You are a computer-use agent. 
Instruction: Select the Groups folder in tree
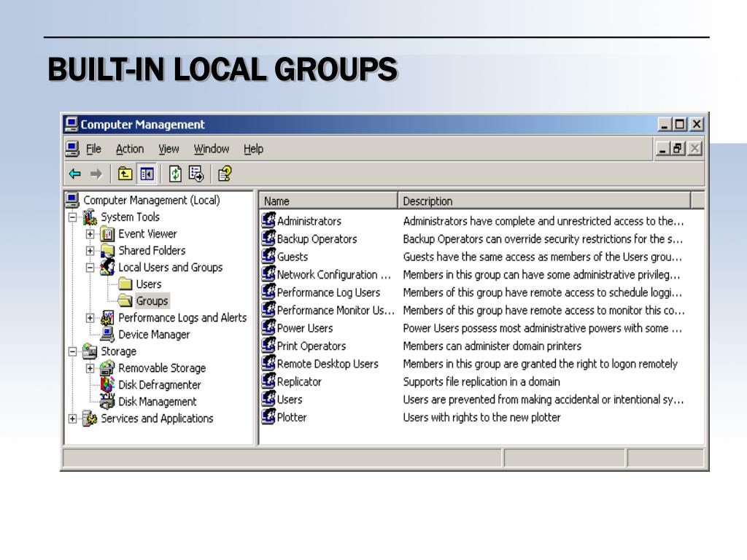pos(152,301)
